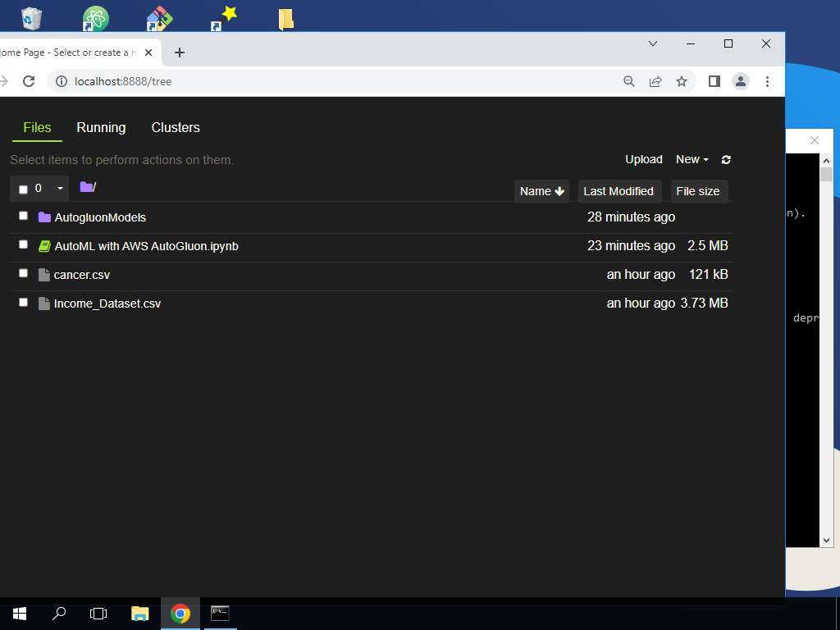Open the Git desktop shortcut icon

(x=160, y=18)
